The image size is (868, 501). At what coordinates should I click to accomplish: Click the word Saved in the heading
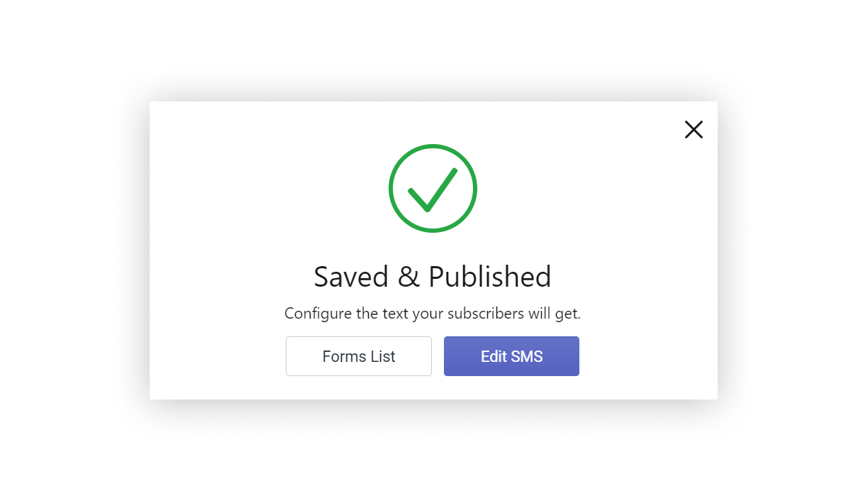(351, 277)
